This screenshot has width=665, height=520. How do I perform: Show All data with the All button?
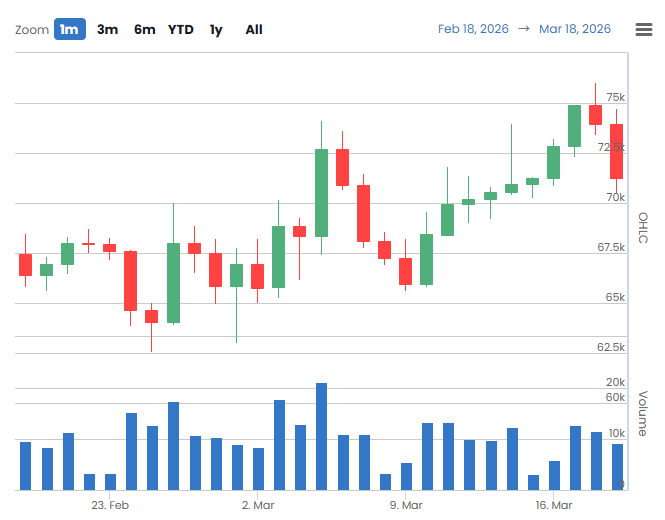(254, 29)
